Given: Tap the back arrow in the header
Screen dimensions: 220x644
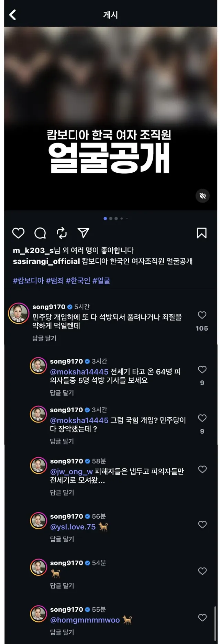Looking at the screenshot, I should pyautogui.click(x=13, y=15).
